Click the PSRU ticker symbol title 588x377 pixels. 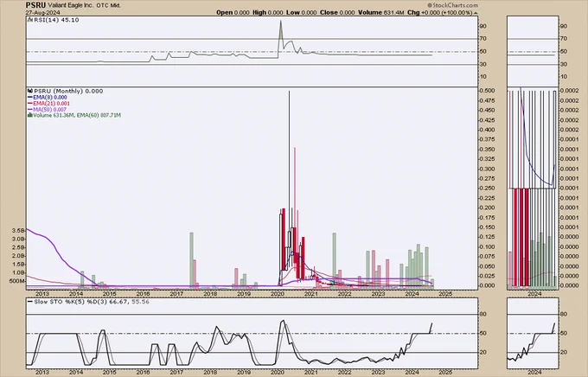35,5
